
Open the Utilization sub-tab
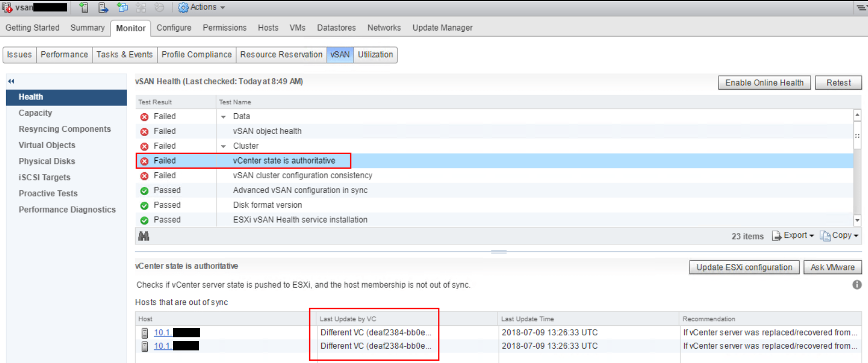pos(375,55)
